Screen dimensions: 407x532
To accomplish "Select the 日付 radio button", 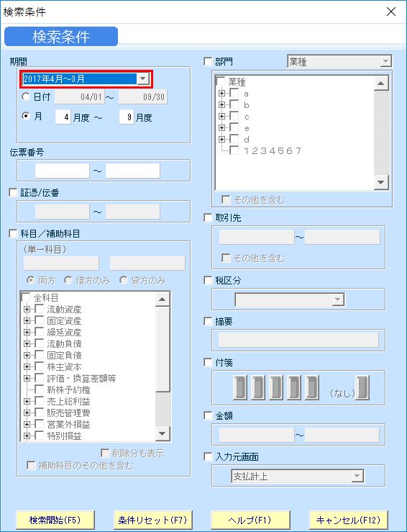I will (26, 96).
